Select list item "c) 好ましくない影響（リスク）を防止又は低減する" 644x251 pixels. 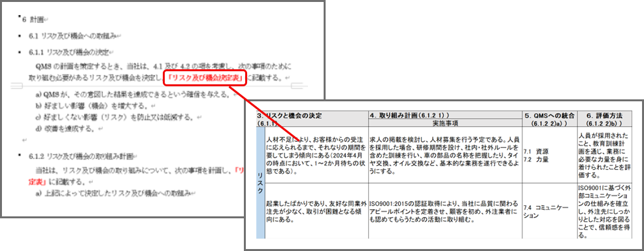[x=116, y=118]
